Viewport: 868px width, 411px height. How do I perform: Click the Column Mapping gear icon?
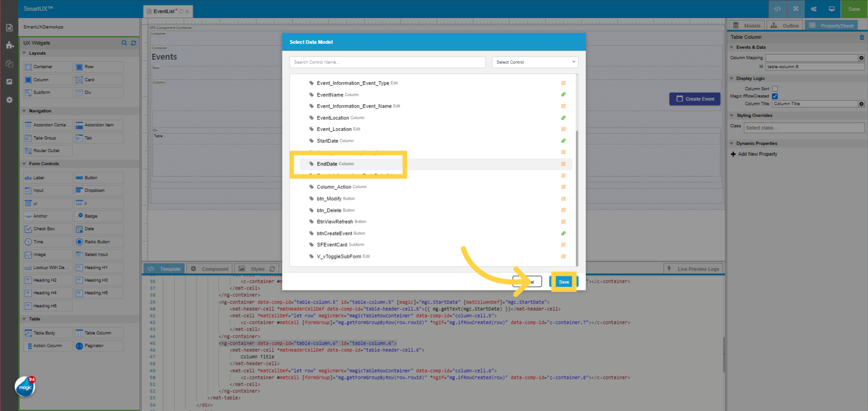point(861,58)
